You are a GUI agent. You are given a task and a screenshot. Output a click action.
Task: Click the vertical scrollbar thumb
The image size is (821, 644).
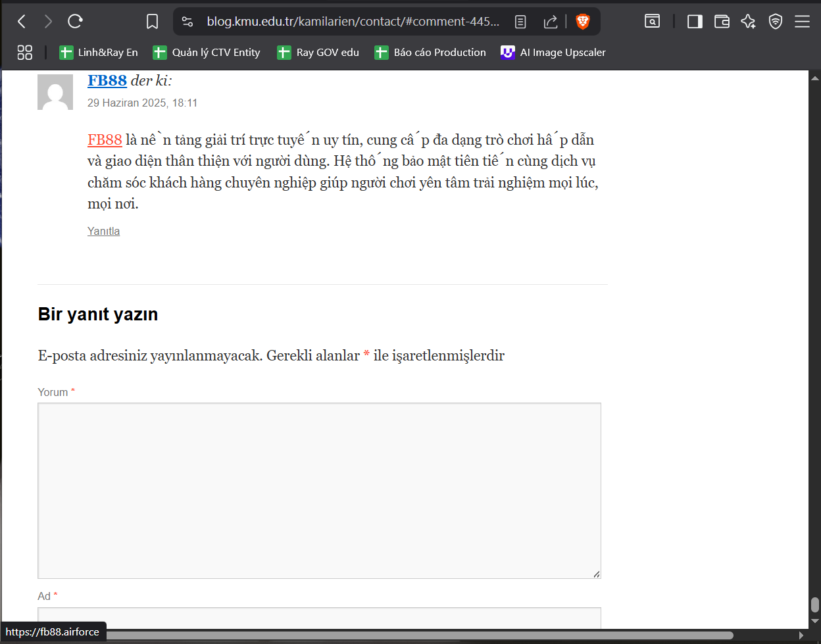point(815,605)
